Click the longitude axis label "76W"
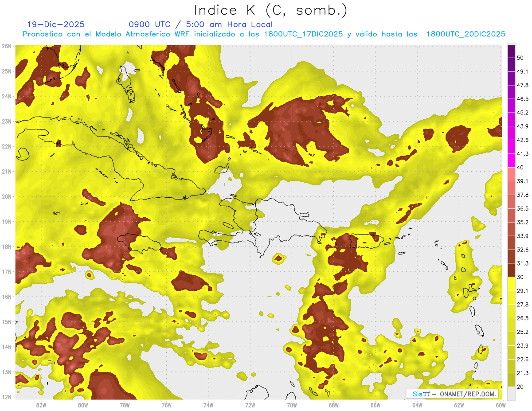The image size is (532, 411). [167, 405]
